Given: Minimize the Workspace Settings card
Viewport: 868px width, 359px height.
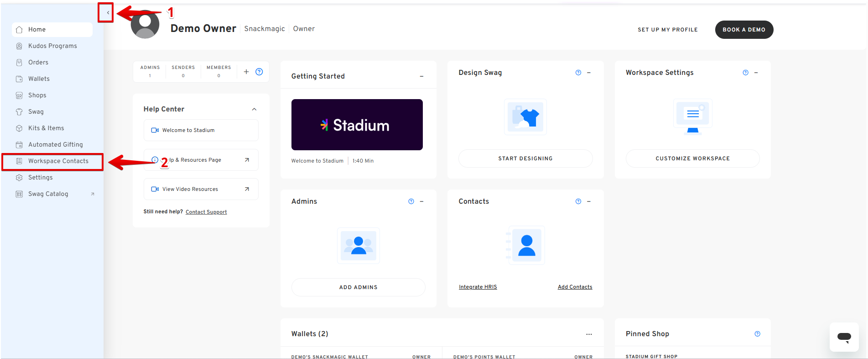Looking at the screenshot, I should (x=756, y=73).
